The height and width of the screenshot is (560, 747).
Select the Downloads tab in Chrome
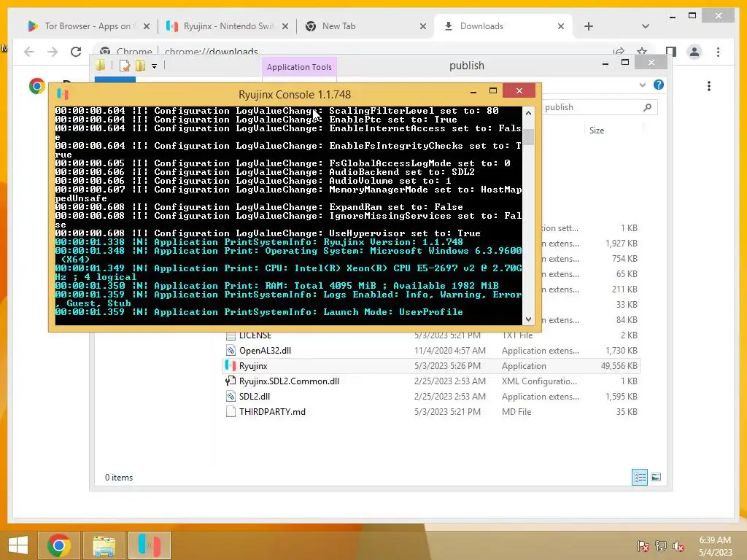tap(503, 26)
